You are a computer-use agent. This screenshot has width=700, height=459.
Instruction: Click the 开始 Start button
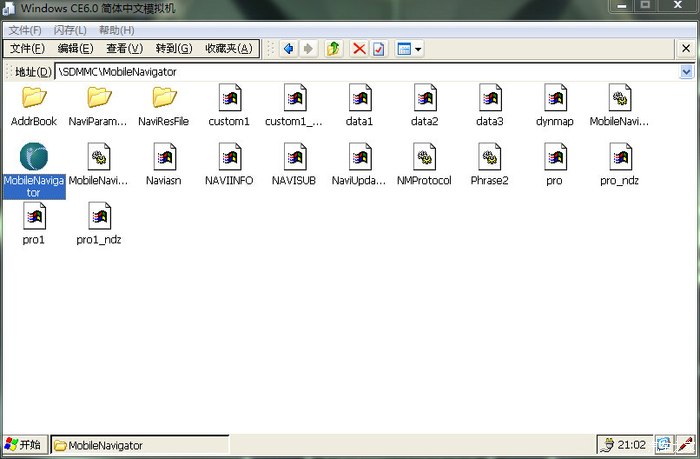tap(24, 445)
